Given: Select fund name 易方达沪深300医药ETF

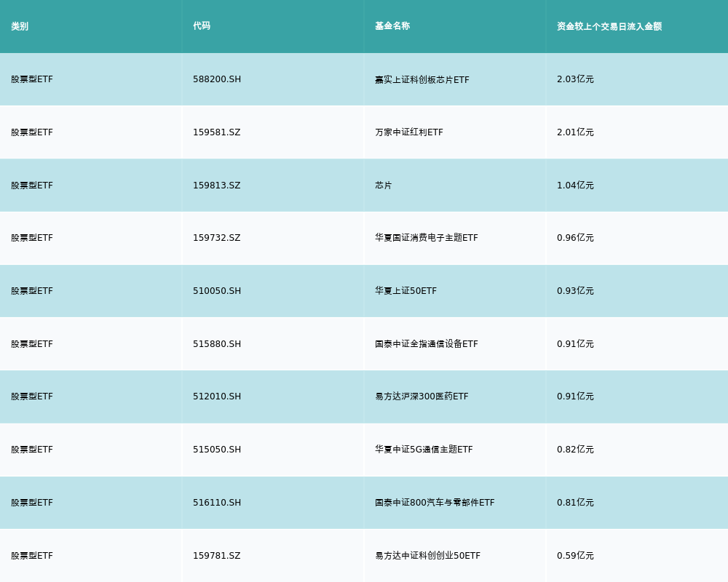Looking at the screenshot, I should 422,396.
